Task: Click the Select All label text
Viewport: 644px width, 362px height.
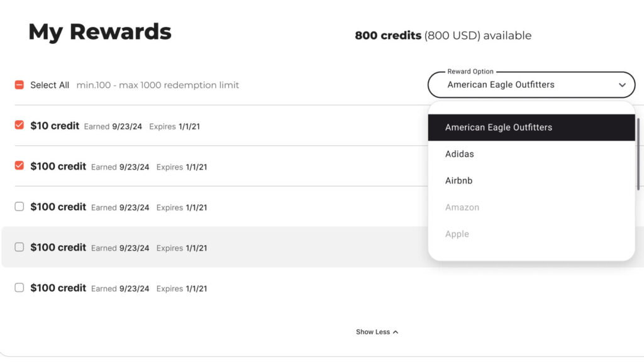Action: pyautogui.click(x=50, y=85)
